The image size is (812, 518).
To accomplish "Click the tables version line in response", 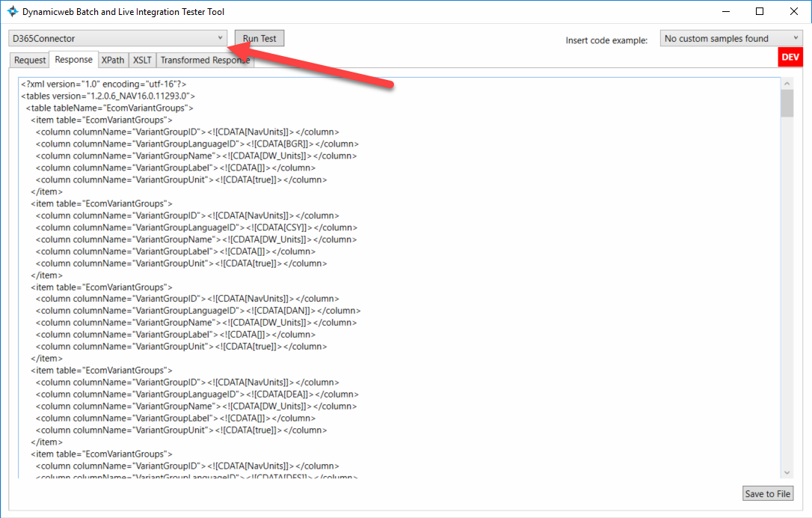I will pos(108,96).
